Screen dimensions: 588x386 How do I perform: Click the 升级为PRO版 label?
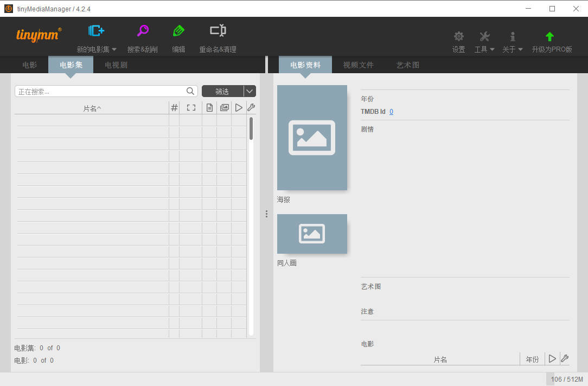552,49
